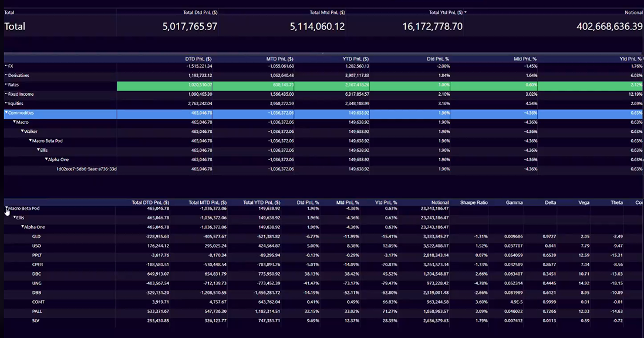The width and height of the screenshot is (644, 338).
Task: Sort by Sharpe Ratio column header
Action: click(x=474, y=203)
